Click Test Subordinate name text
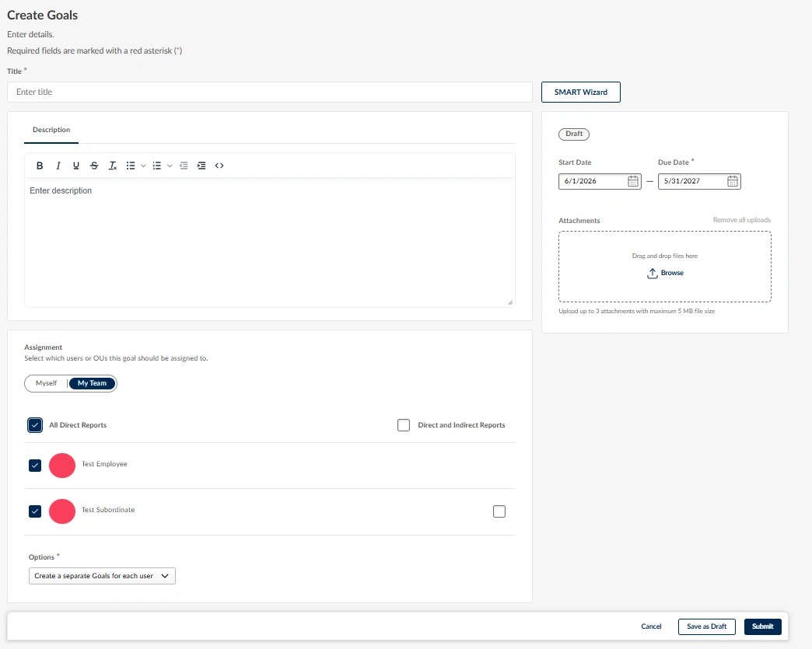 [x=107, y=510]
